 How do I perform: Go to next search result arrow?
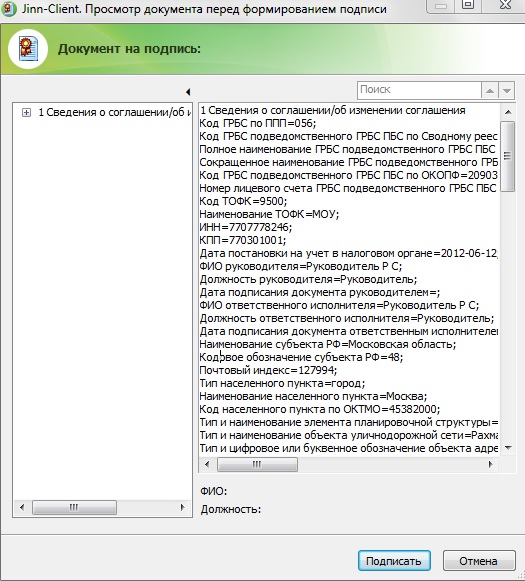coord(506,90)
